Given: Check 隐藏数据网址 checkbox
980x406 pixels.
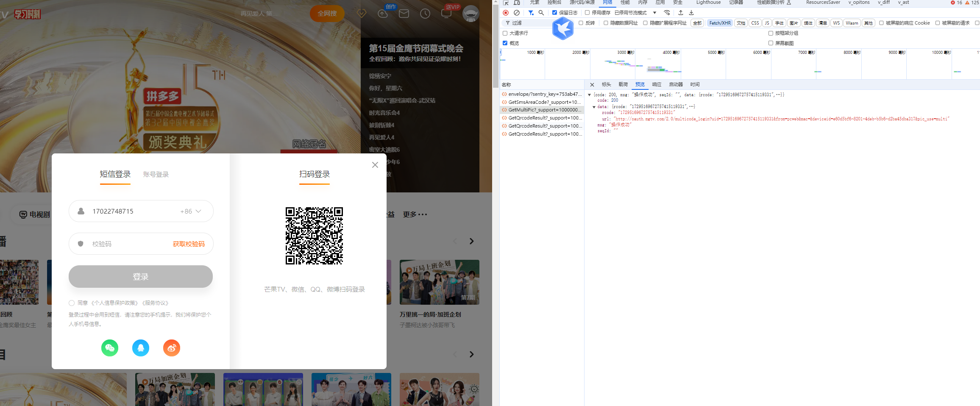Looking at the screenshot, I should [x=606, y=23].
